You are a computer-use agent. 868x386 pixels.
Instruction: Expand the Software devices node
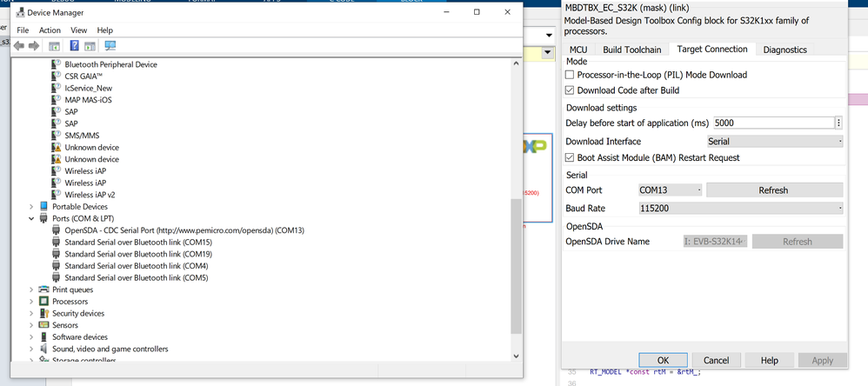pyautogui.click(x=31, y=336)
